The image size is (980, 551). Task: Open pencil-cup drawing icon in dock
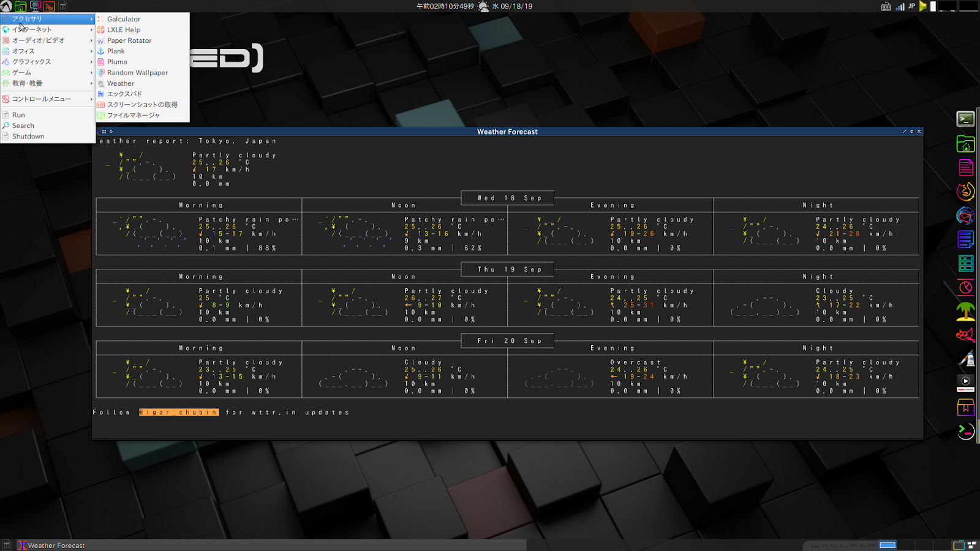(x=965, y=359)
